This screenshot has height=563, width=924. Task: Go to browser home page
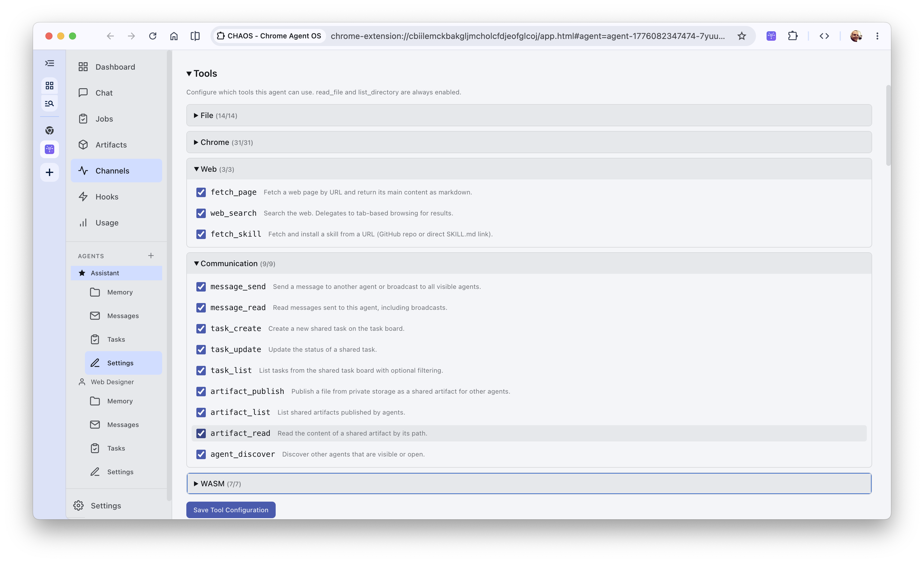[x=174, y=36]
